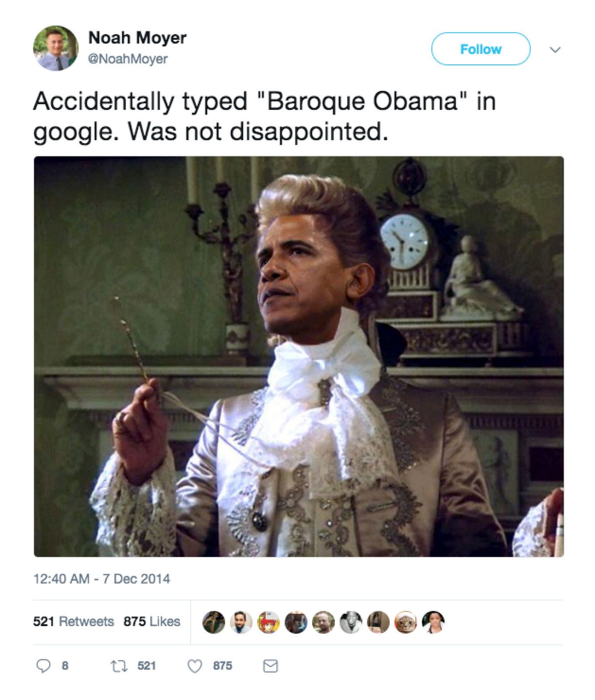Click the second liker avatar with beard
Image resolution: width=595 pixels, height=700 pixels.
pos(241,622)
